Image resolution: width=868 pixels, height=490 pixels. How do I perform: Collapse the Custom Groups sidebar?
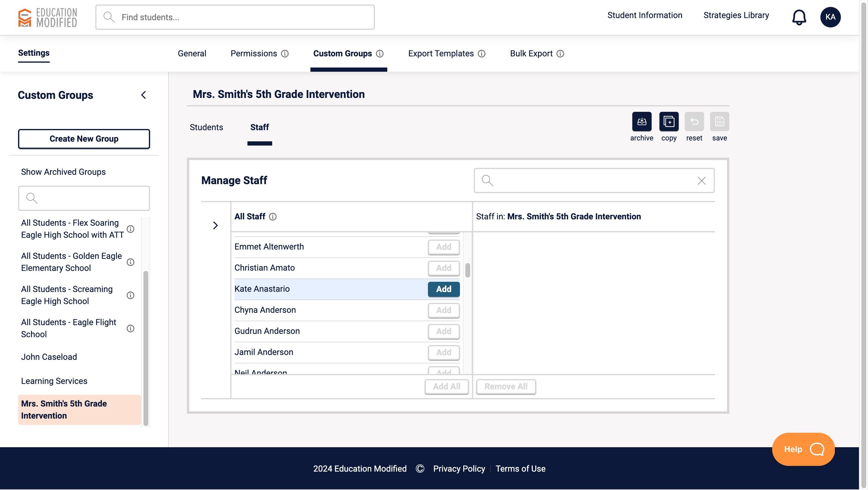(x=143, y=95)
